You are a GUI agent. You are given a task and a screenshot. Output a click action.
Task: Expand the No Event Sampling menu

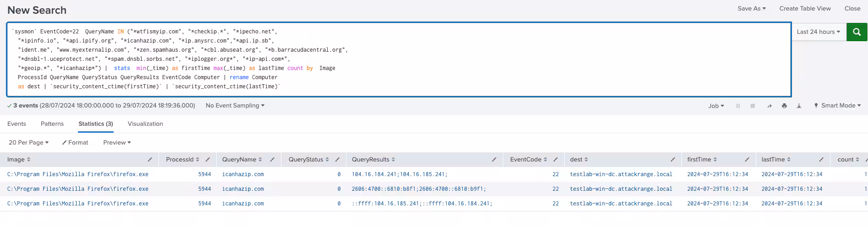(235, 106)
